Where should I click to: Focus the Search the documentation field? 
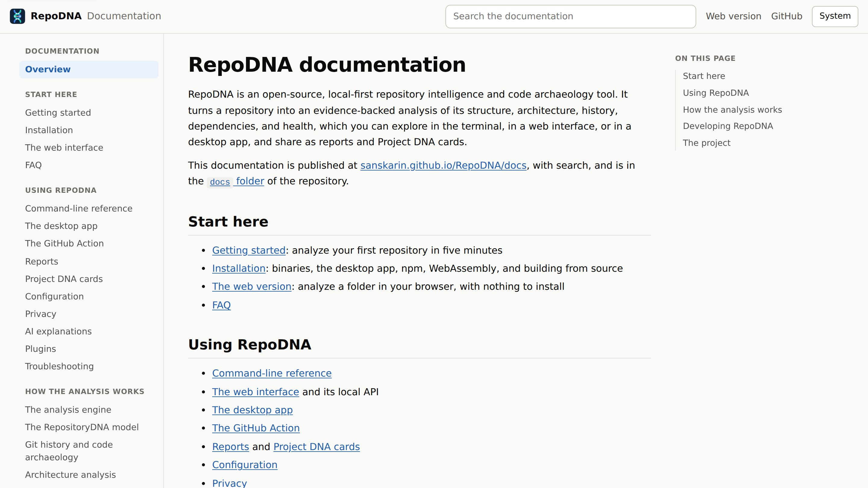point(571,16)
